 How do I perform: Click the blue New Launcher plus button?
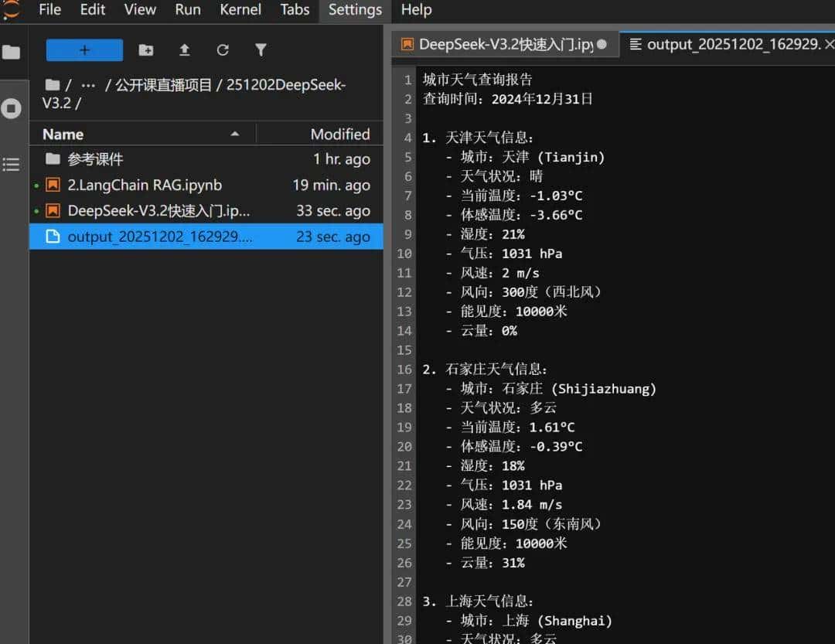(x=83, y=49)
